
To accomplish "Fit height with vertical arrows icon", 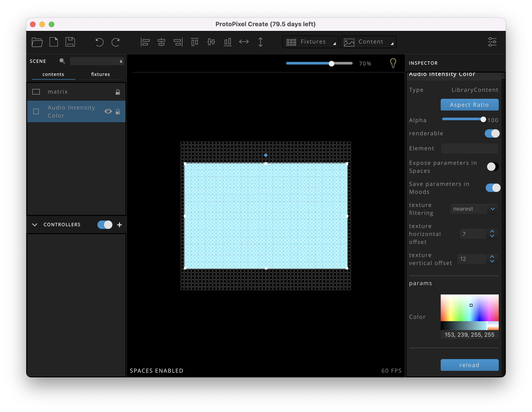I will tap(260, 42).
